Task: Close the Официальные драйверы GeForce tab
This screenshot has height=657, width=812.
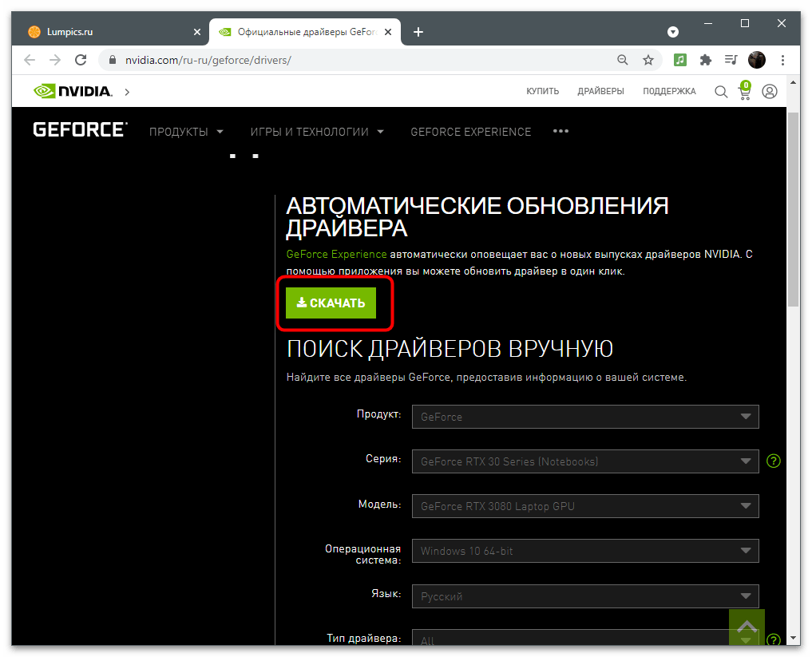Action: [x=388, y=32]
